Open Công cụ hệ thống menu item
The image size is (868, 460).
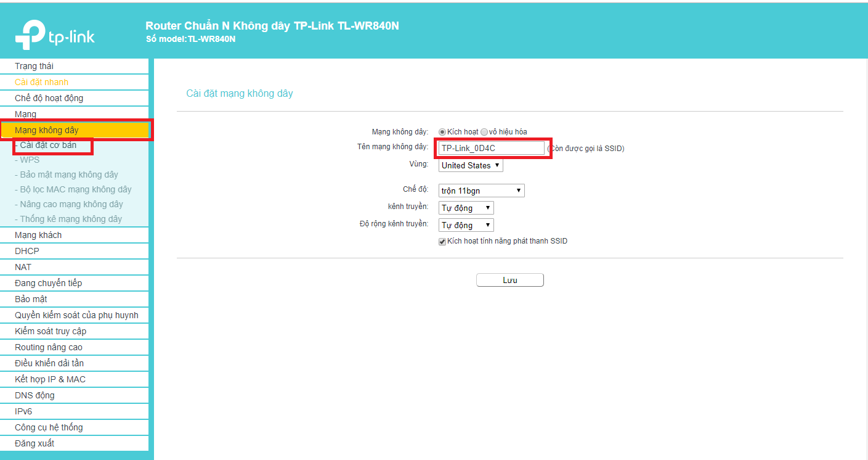(x=75, y=427)
